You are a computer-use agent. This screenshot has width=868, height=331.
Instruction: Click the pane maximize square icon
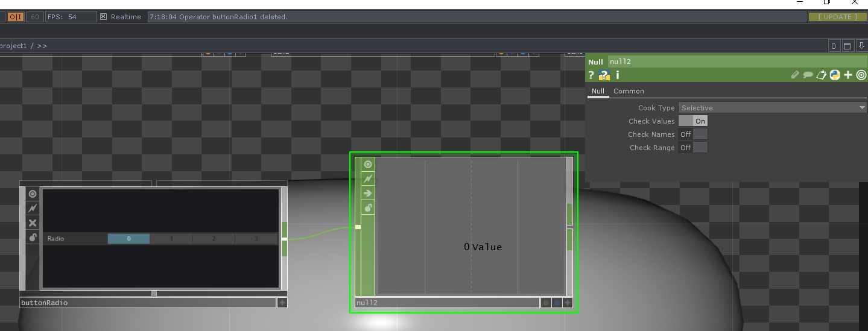coord(847,46)
